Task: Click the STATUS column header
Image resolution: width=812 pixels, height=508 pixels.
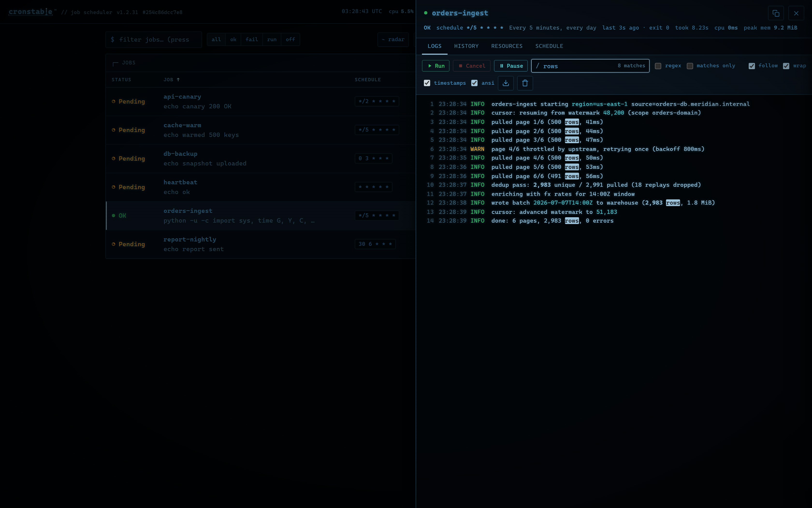Action: [122, 80]
